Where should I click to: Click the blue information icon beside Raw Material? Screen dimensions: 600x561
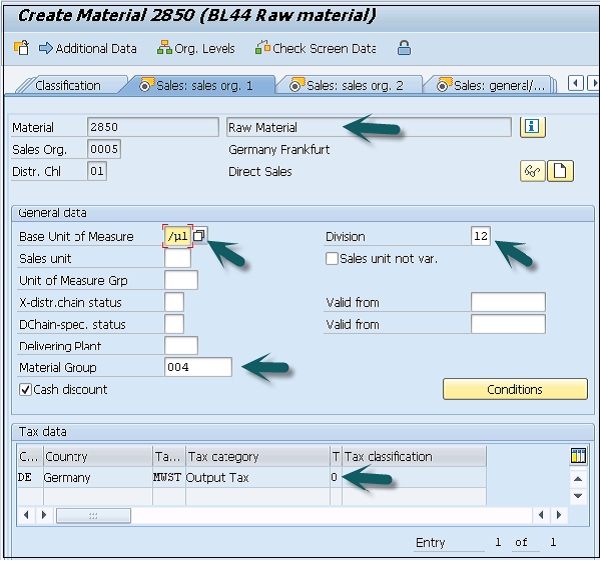pyautogui.click(x=532, y=127)
